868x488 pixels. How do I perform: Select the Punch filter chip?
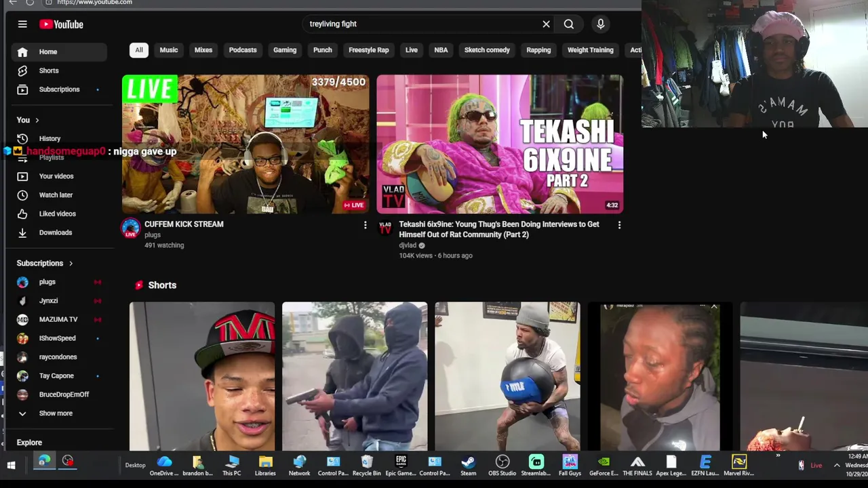[323, 50]
